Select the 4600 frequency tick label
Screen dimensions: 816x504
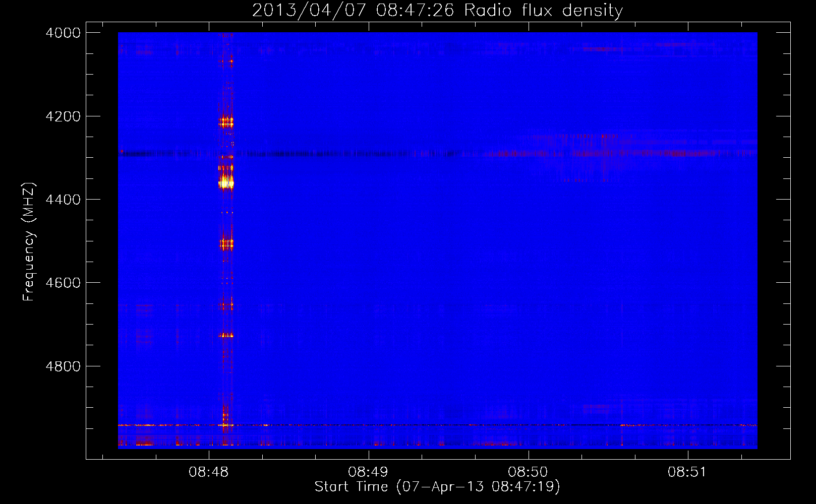point(63,283)
